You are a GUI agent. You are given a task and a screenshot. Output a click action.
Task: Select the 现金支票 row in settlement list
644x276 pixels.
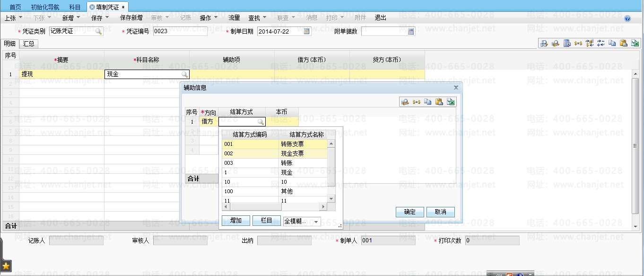click(x=274, y=153)
